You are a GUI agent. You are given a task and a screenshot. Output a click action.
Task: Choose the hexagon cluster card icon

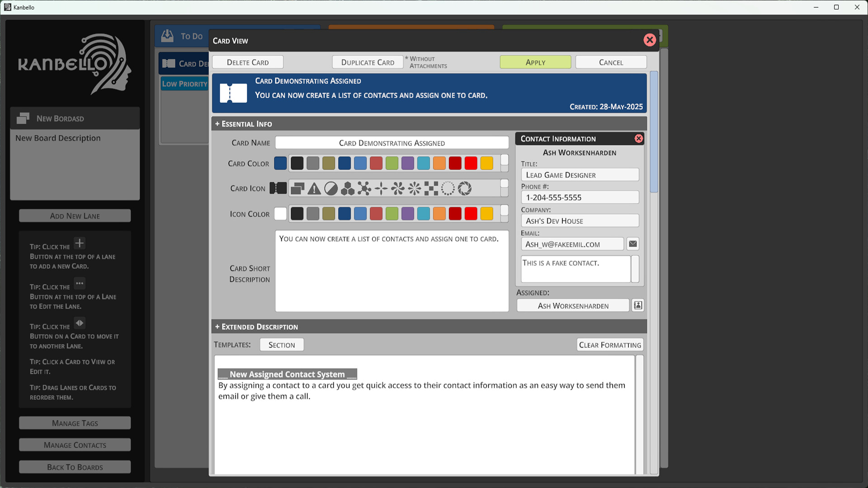tap(347, 188)
